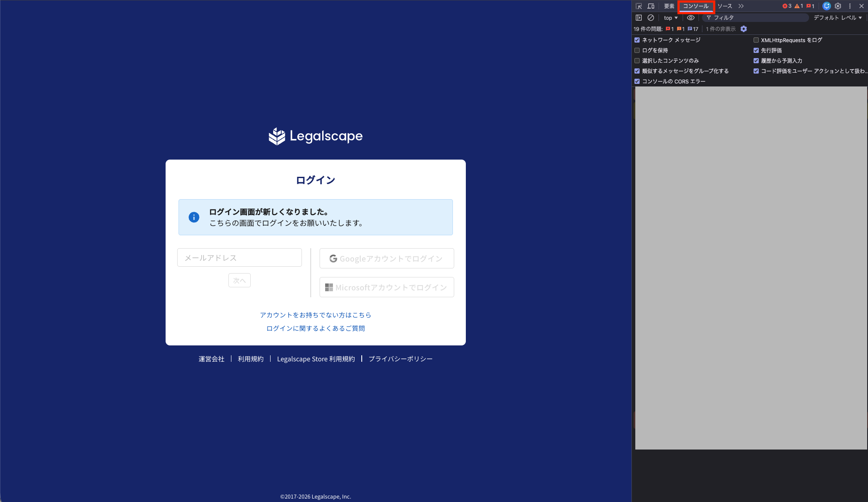Screen dimensions: 868x502
Task: Click the issues flag badge in the DevTools top bar
Action: tap(810, 6)
